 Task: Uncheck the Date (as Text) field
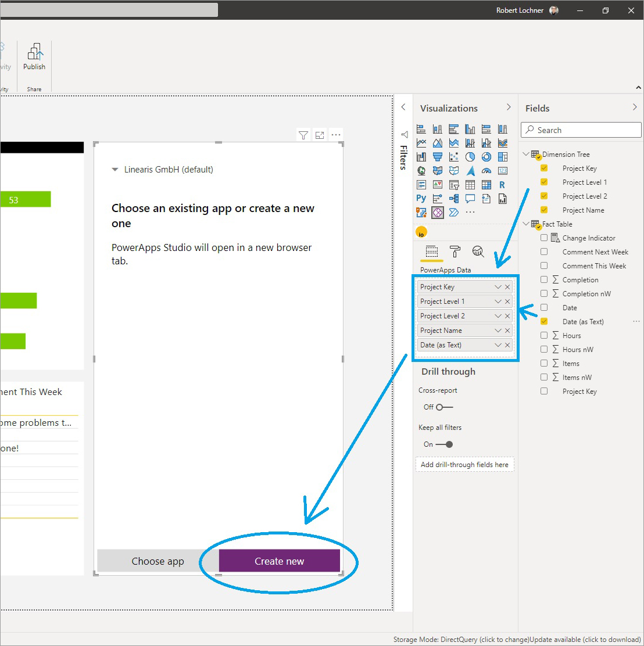click(544, 321)
